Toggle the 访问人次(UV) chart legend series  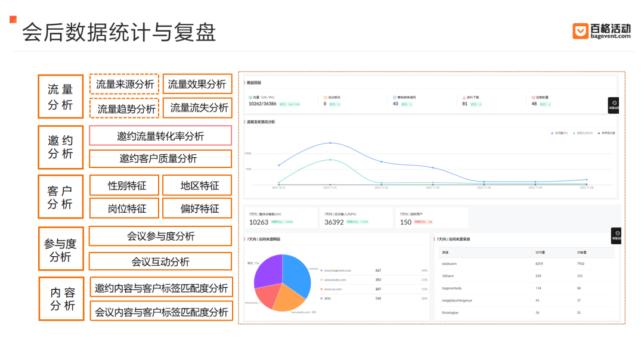coord(583,133)
